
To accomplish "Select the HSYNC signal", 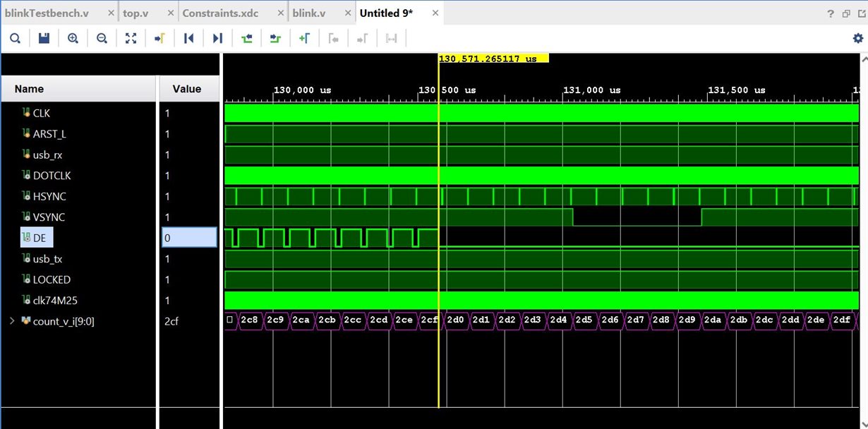I will (x=49, y=196).
